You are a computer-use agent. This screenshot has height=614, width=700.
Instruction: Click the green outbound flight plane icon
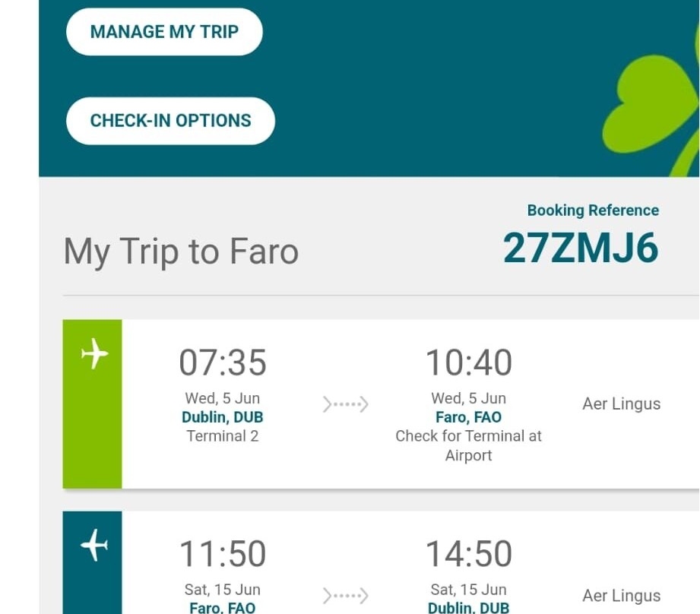[93, 354]
